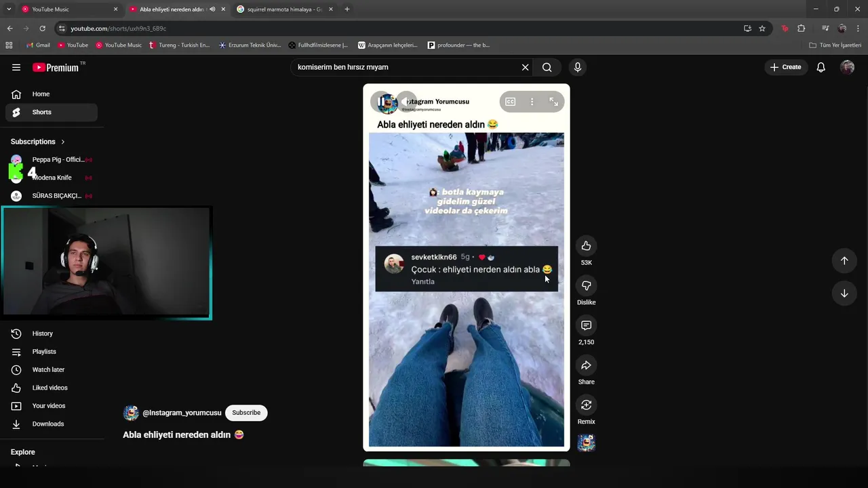Open the YouTube guide hamburger menu
The height and width of the screenshot is (488, 868).
click(16, 67)
